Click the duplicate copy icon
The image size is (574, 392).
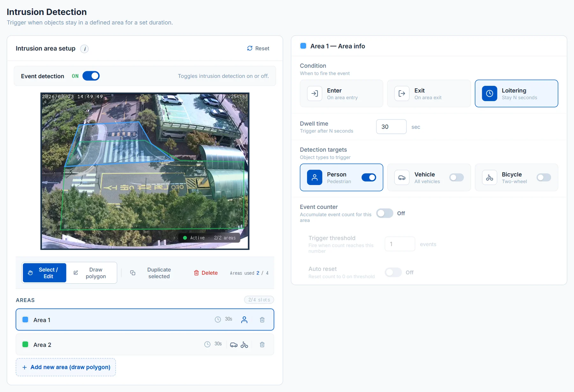(133, 273)
